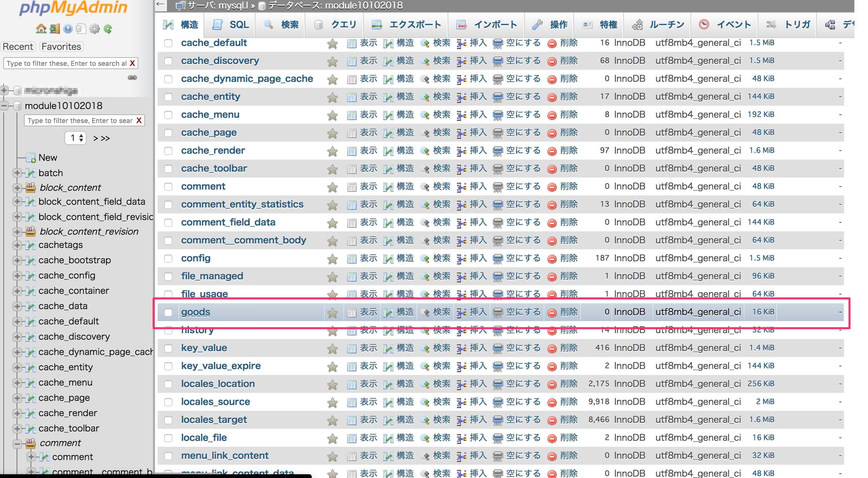This screenshot has height=478, width=868.
Task: Click the delete icon for cache_menu
Action: point(552,115)
